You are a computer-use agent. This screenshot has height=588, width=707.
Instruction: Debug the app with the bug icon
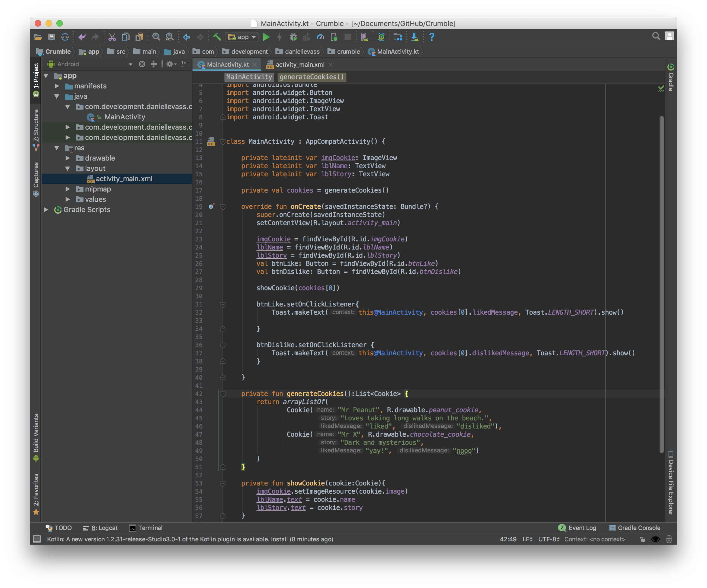[293, 37]
